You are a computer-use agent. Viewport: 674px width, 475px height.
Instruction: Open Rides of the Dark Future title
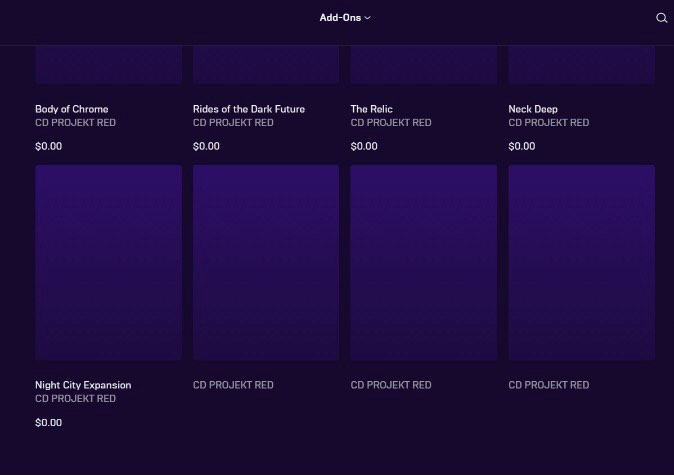pos(249,109)
